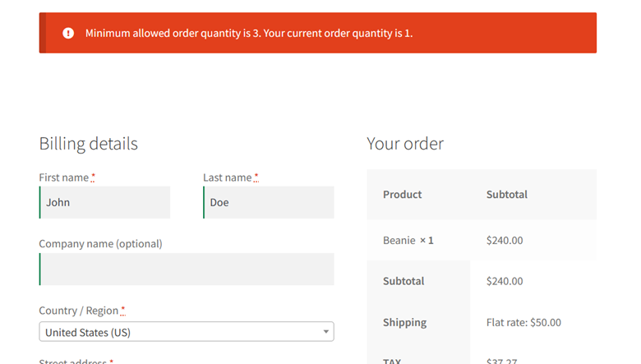Click the First name field containing John
The image size is (641, 364).
tap(104, 202)
